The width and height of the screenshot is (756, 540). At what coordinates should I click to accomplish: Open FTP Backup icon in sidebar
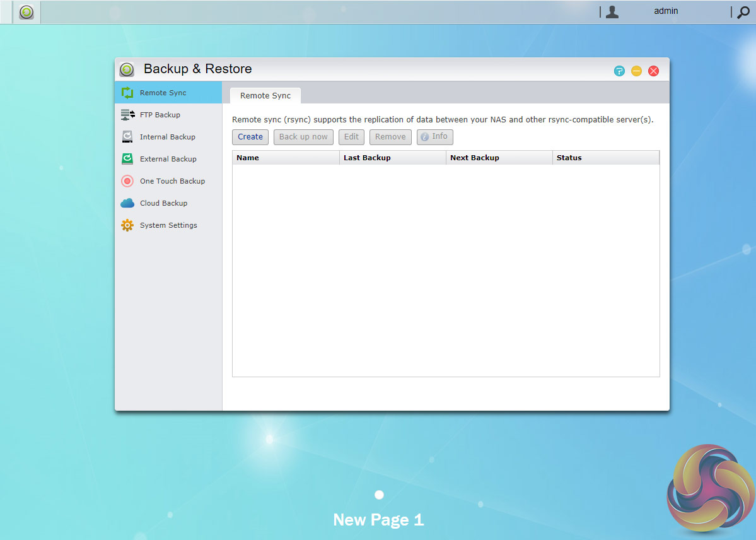[x=127, y=115]
